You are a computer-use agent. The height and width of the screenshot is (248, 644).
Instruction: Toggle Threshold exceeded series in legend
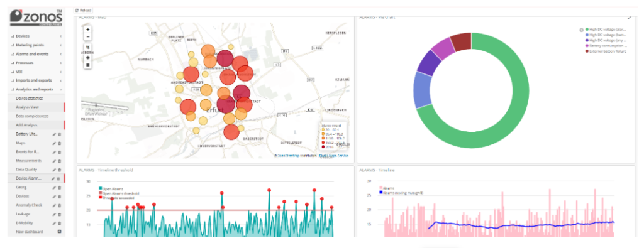pyautogui.click(x=116, y=198)
